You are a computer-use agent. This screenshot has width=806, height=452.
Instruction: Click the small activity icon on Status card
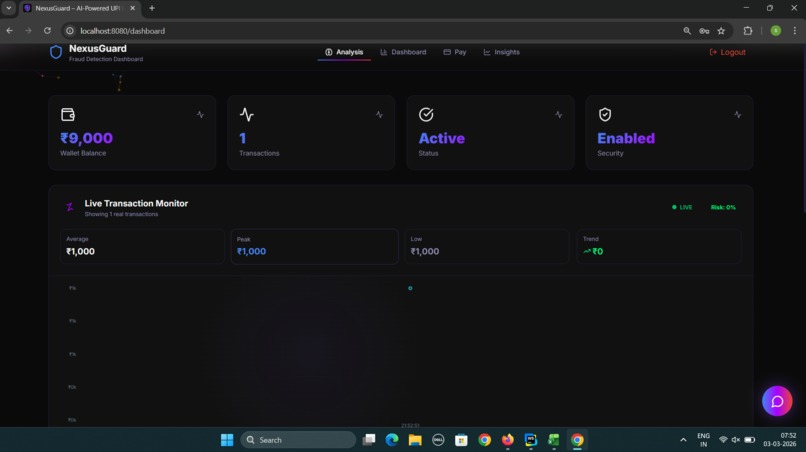click(x=559, y=115)
